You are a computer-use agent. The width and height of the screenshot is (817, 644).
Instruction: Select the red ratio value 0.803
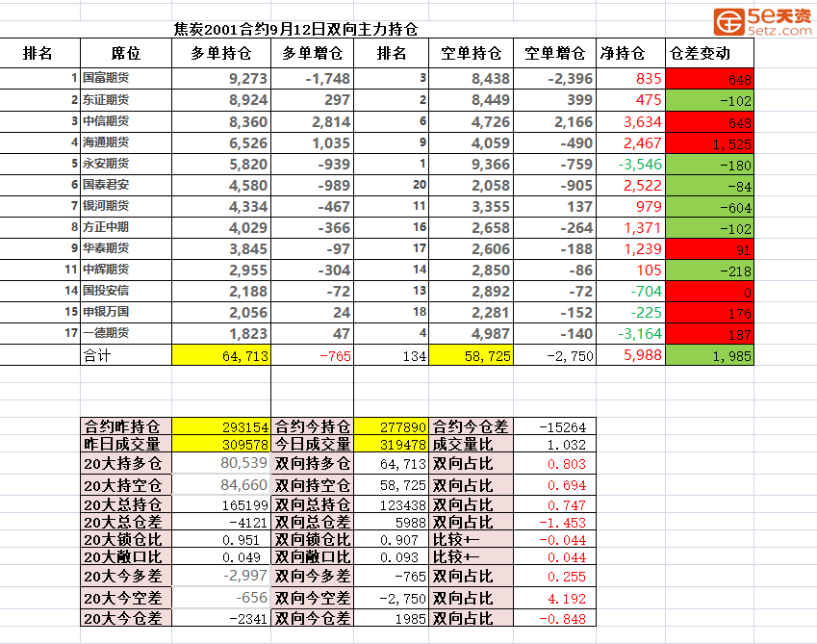tap(555, 463)
